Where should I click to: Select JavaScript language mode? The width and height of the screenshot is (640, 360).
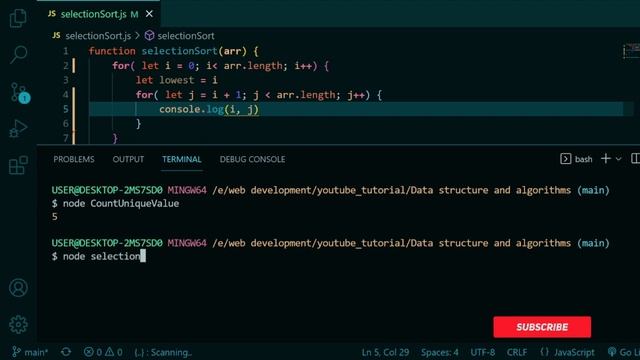tap(567, 352)
